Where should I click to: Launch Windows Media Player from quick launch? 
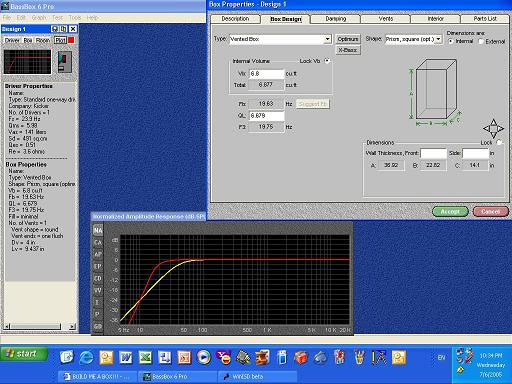coord(203,357)
